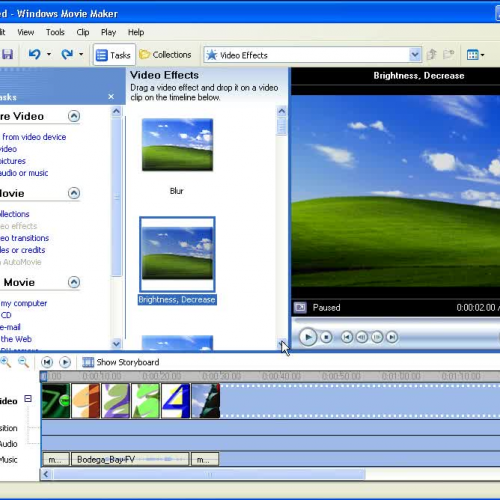Click the send to the Web link
500x500 pixels.
click(x=16, y=339)
